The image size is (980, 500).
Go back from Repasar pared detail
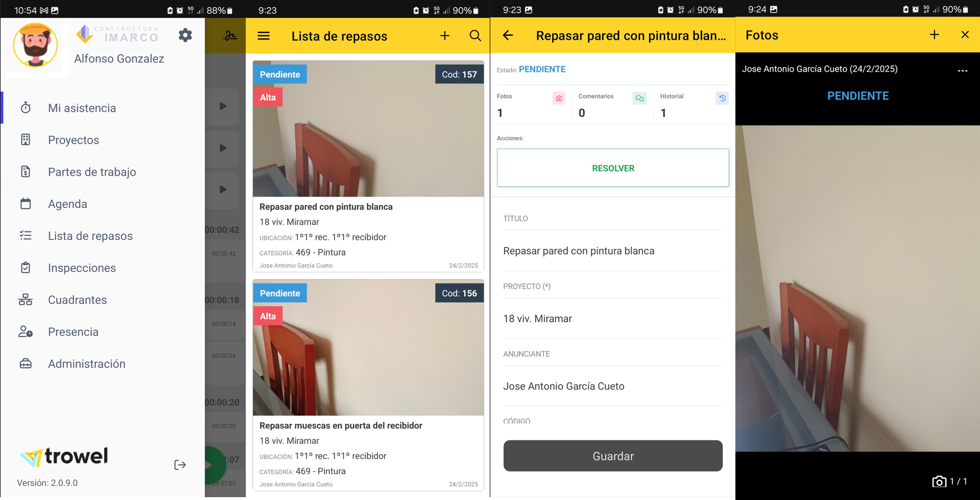[x=508, y=36]
